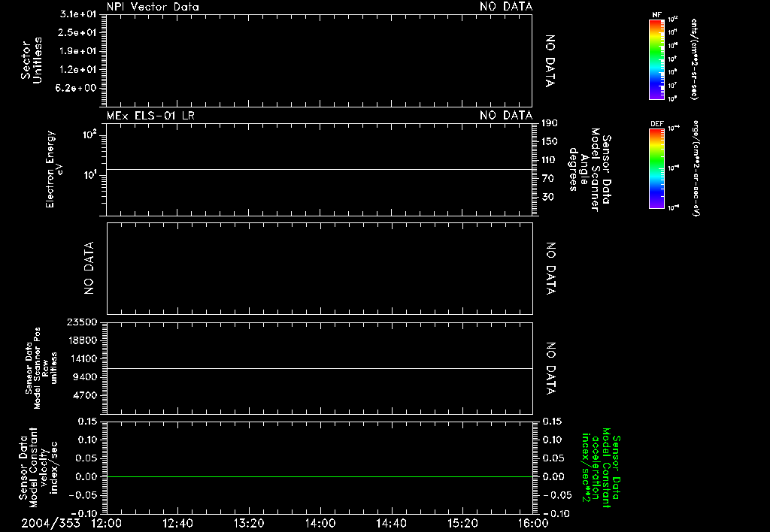Click the '23500' scanner position tick label
The width and height of the screenshot is (770, 532).
(x=82, y=322)
